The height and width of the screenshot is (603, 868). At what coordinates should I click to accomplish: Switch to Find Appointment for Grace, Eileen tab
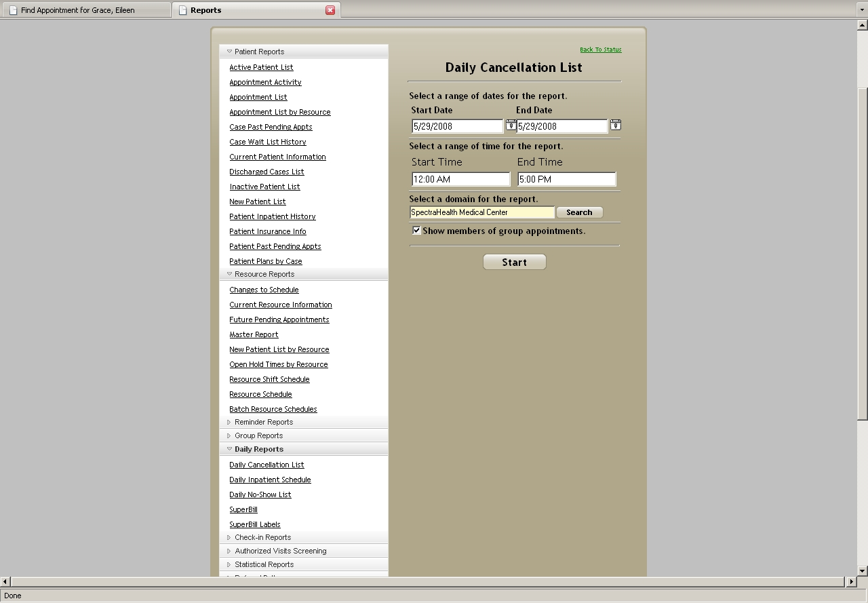tap(77, 10)
